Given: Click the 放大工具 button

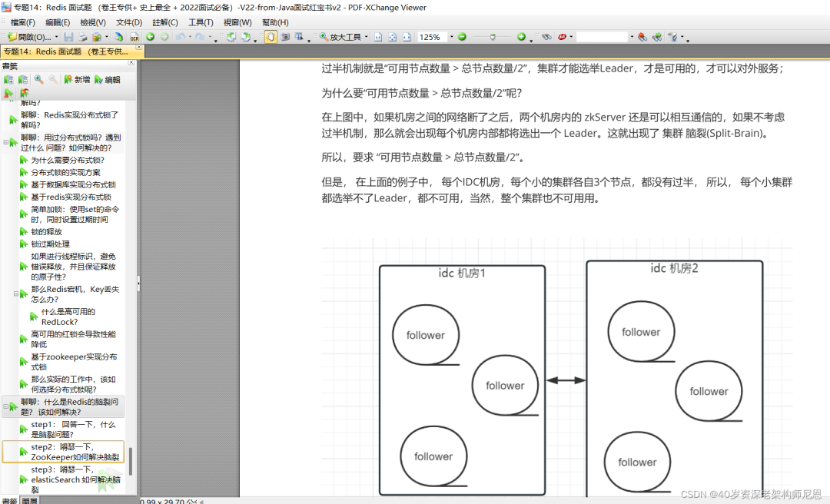Looking at the screenshot, I should point(340,37).
